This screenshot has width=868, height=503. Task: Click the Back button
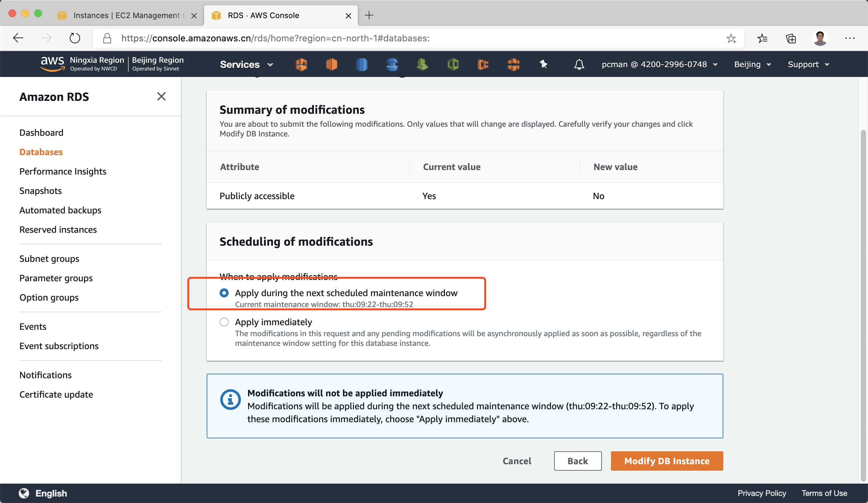click(x=577, y=461)
